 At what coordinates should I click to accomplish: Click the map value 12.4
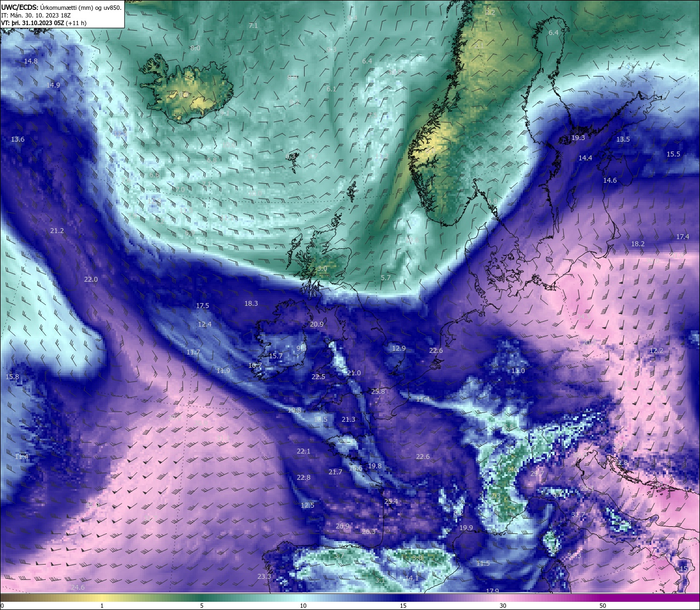point(205,324)
